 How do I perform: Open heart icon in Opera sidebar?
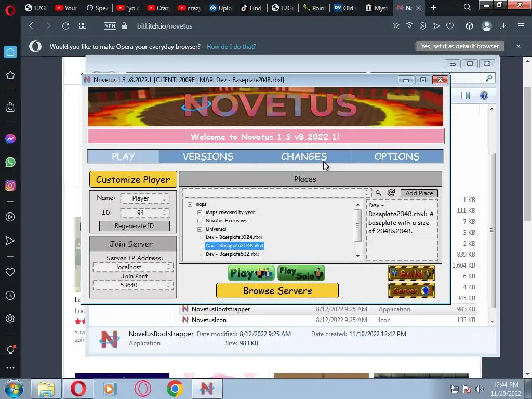(x=10, y=272)
